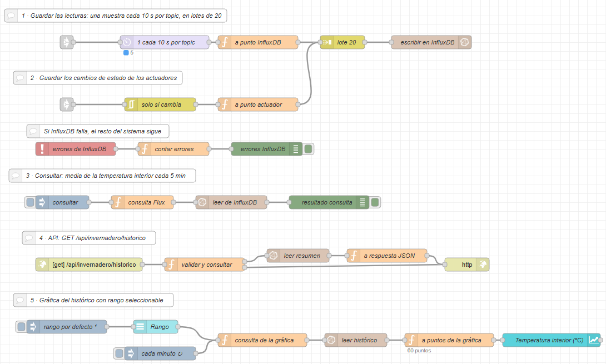606x364 pixels.
Task: Select the 'cada minuto' inject node
Action: (160, 353)
